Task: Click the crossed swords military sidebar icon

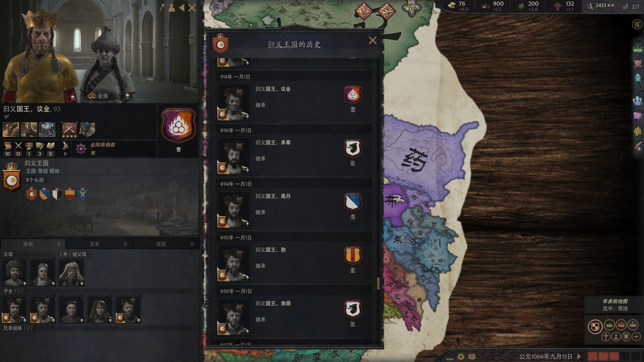Action: [637, 63]
